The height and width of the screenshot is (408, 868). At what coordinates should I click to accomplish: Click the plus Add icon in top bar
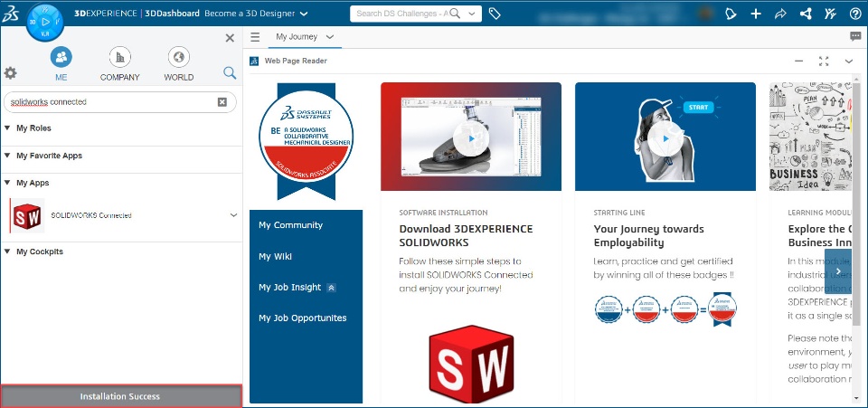pos(756,14)
